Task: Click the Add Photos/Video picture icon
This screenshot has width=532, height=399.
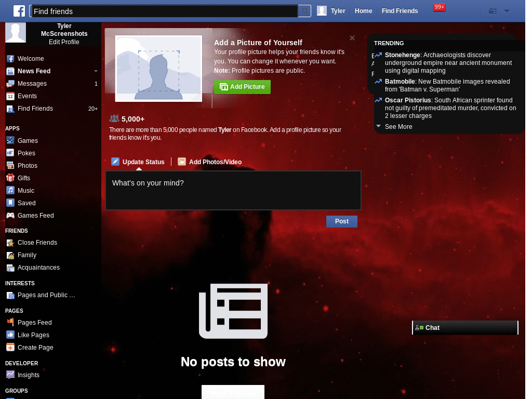Action: [182, 162]
